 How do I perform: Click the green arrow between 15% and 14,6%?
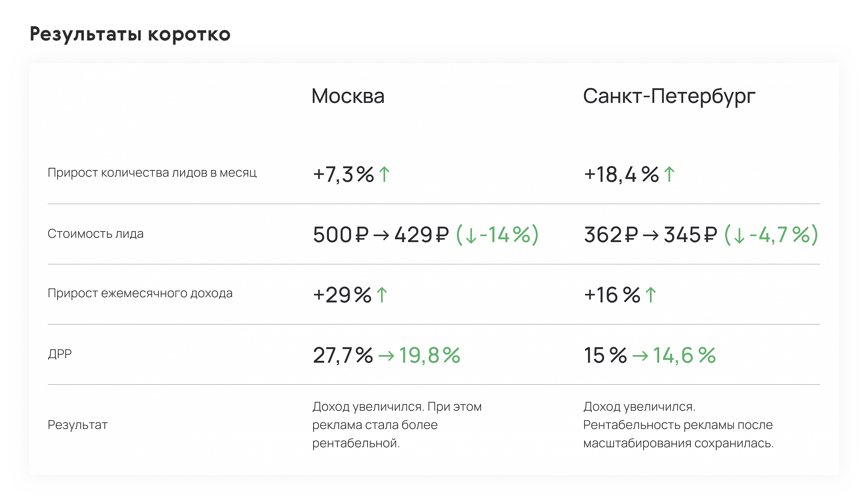(x=641, y=356)
